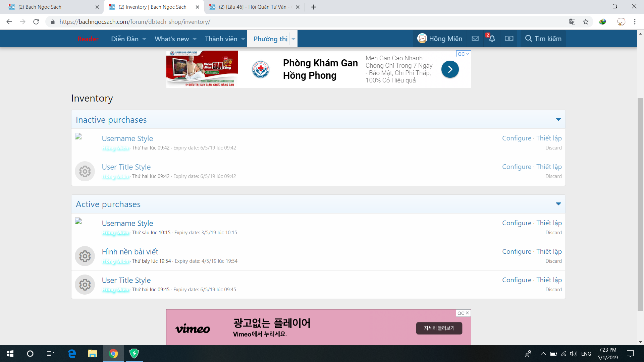Click the money/credits icon in navbar
This screenshot has width=644, height=362.
pyautogui.click(x=509, y=39)
